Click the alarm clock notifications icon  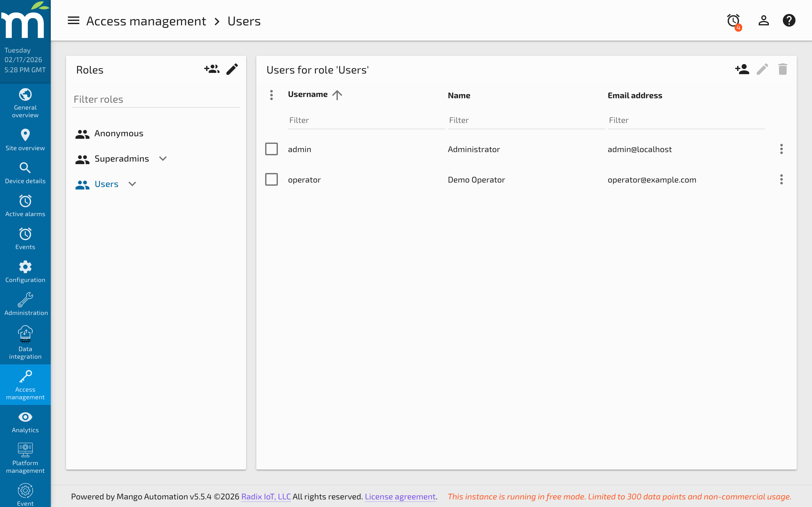(733, 21)
